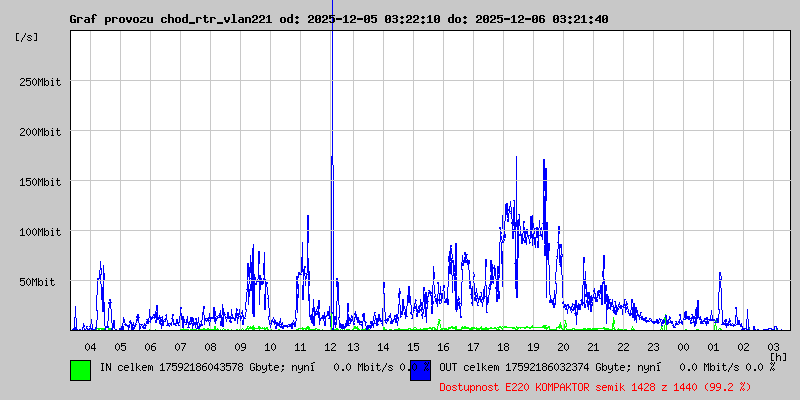Click the green IN legend color swatch
The width and height of the screenshot is (800, 400).
[81, 370]
